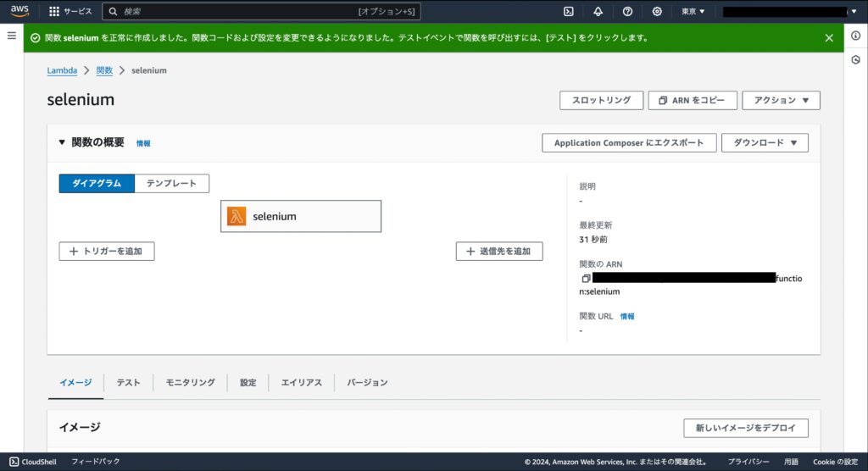Go to Lambda breadcrumb link
Viewport: 868px width, 471px height.
coord(62,70)
